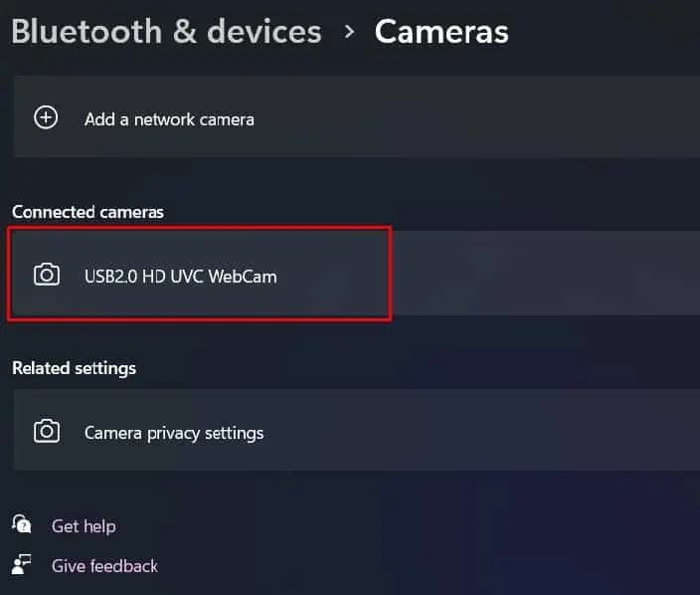The height and width of the screenshot is (595, 700).
Task: Click the Give feedback person icon
Action: coord(22,564)
